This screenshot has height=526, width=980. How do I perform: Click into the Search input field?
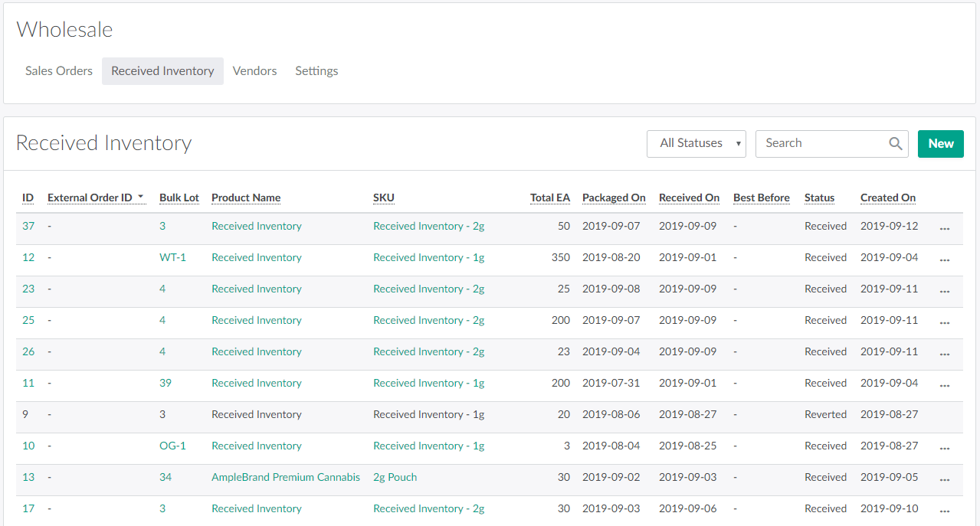(x=820, y=143)
